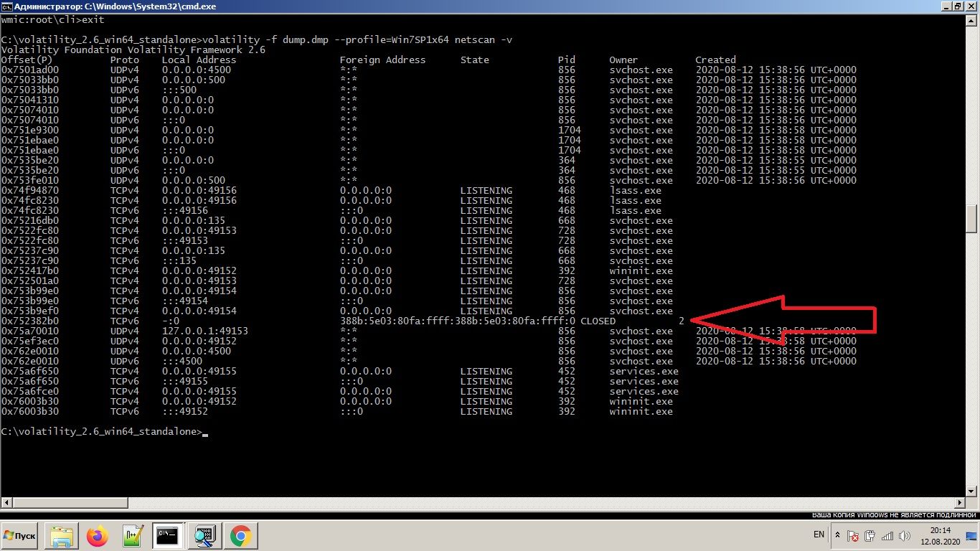Launch Google Chrome from the taskbar
Viewport: 980px width, 551px height.
[x=241, y=535]
